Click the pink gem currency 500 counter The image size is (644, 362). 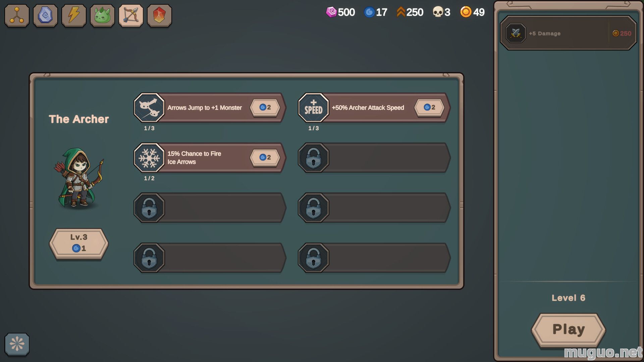pyautogui.click(x=340, y=12)
